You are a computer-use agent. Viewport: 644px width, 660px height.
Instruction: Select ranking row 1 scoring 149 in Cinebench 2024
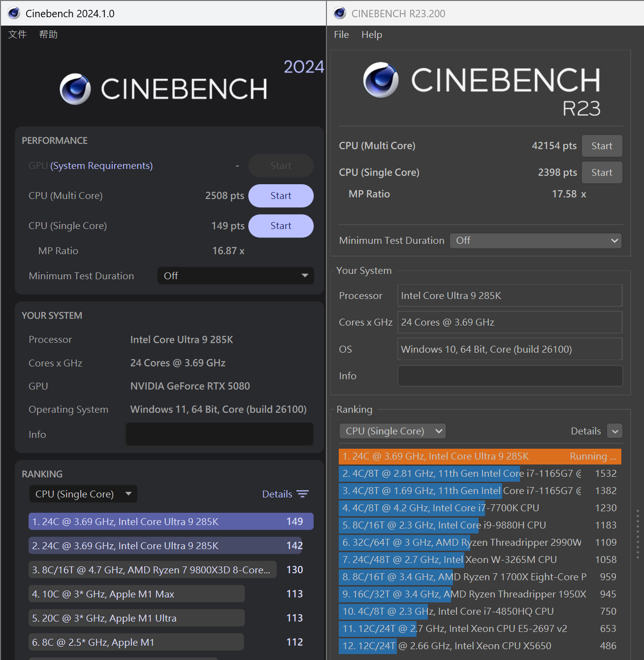(171, 522)
